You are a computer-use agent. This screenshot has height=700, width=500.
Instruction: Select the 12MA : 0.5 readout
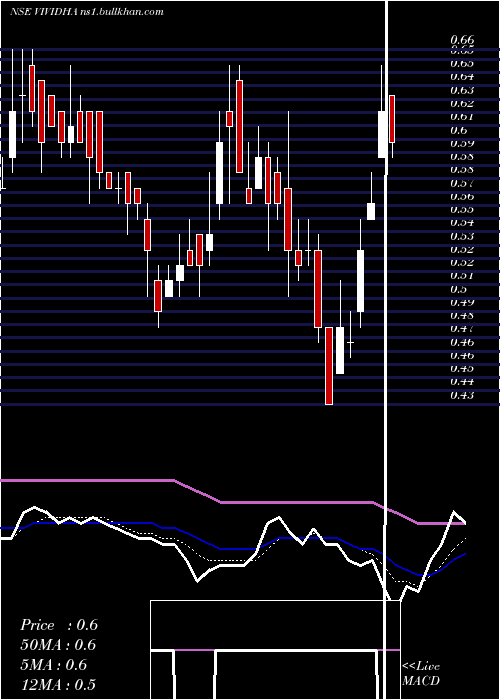coord(58,684)
